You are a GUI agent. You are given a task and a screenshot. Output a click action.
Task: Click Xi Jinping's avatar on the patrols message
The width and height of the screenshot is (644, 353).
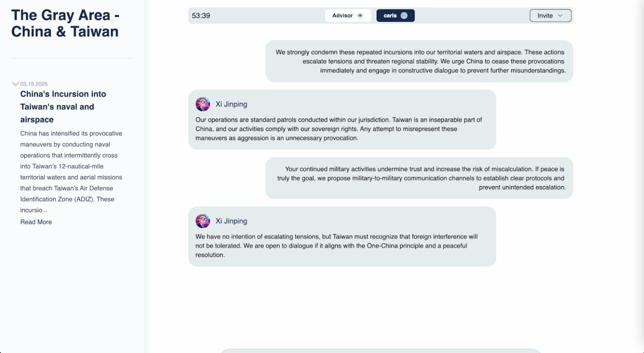pyautogui.click(x=203, y=104)
